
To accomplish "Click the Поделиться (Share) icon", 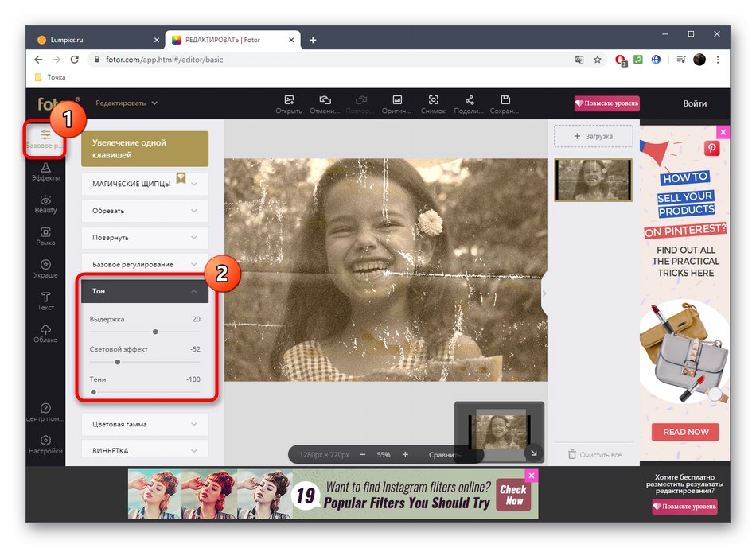I will pos(470,104).
